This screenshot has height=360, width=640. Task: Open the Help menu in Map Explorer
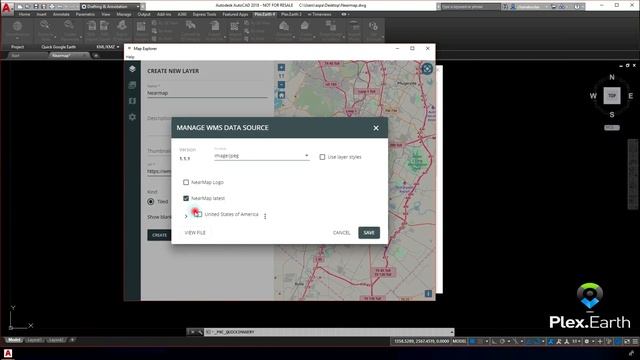pyautogui.click(x=130, y=57)
